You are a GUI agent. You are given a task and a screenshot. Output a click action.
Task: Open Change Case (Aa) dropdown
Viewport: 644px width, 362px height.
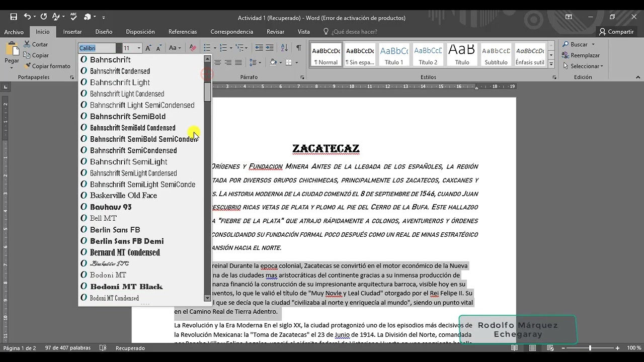[x=175, y=48]
